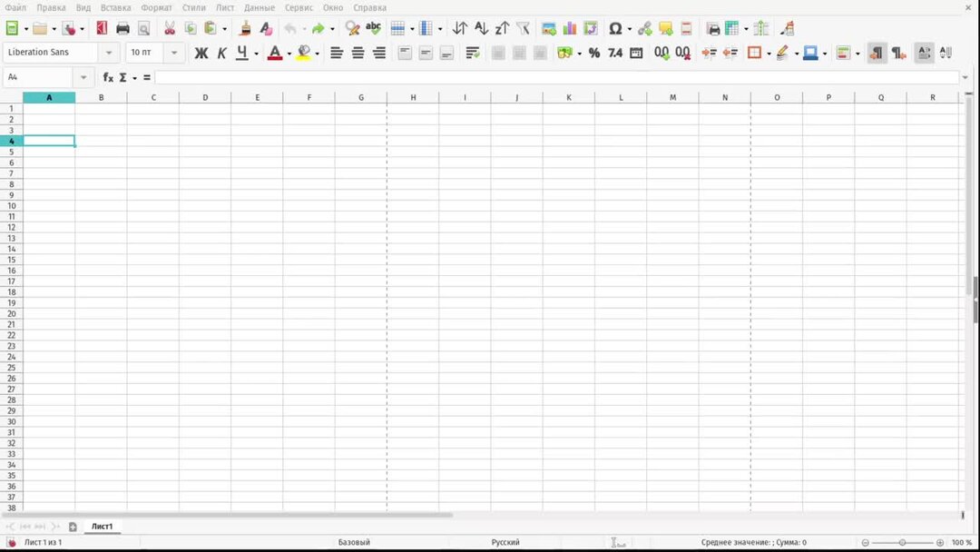Insert a pivot table icon

pos(591,28)
